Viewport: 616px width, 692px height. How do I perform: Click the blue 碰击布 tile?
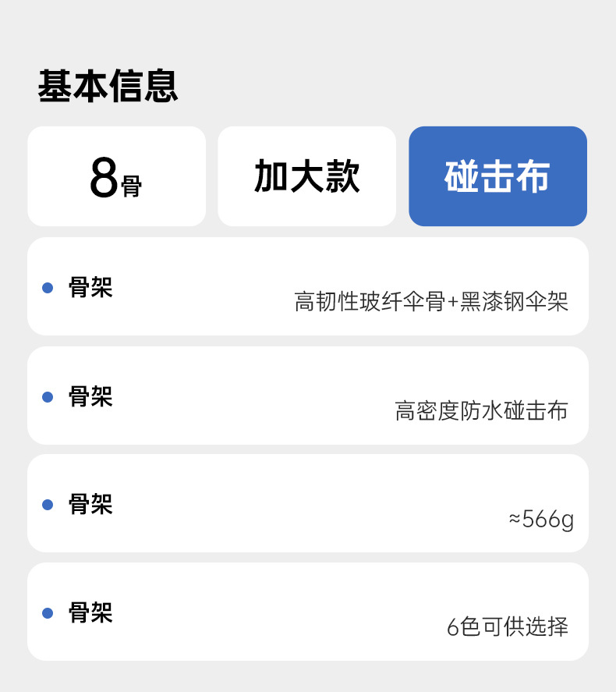point(497,177)
